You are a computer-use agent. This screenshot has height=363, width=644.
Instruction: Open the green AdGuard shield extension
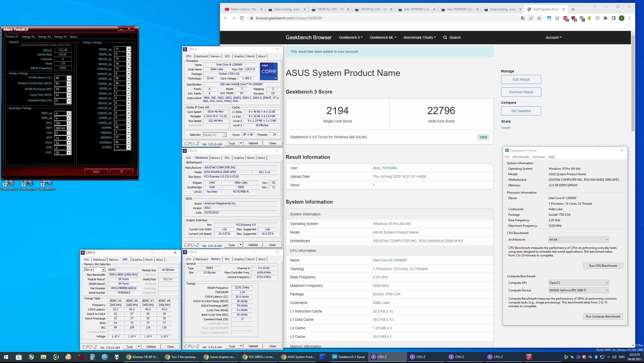(582, 18)
